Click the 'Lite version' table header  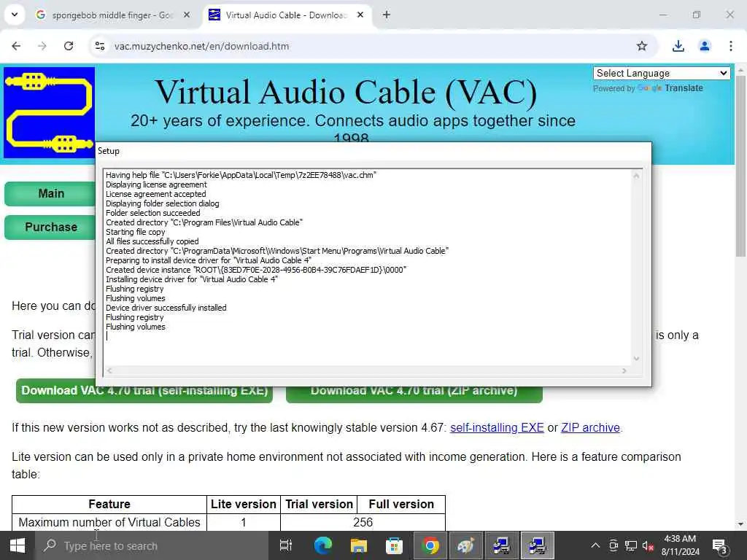pyautogui.click(x=244, y=504)
